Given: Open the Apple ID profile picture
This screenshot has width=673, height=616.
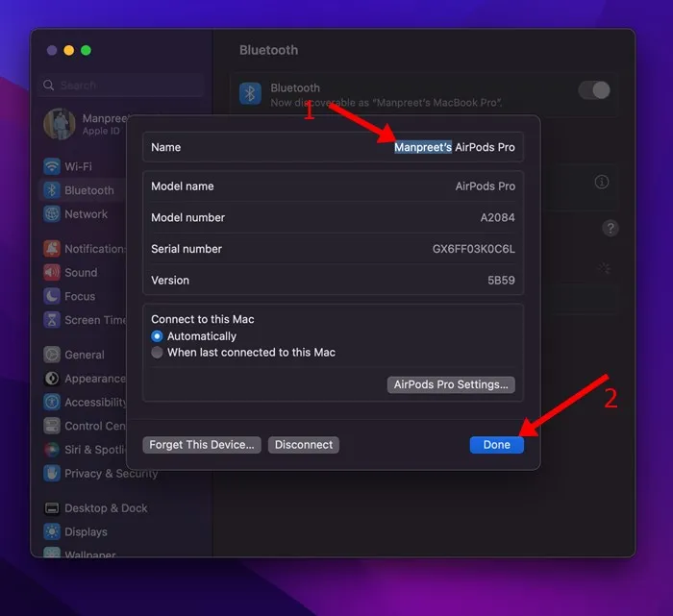Looking at the screenshot, I should click(x=60, y=124).
